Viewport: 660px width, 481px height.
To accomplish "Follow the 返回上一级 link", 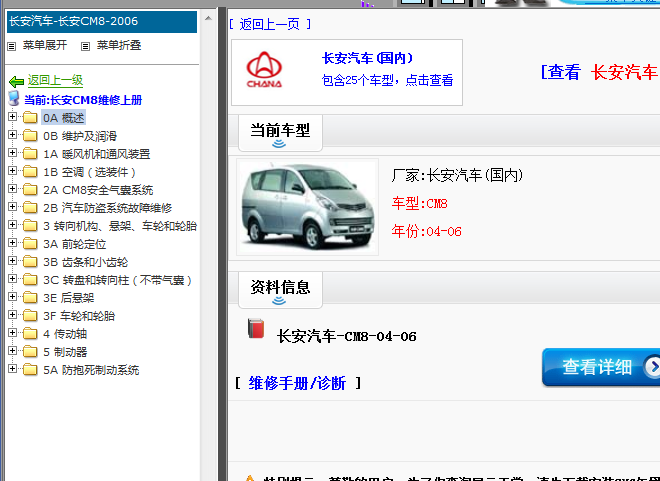I will click(55, 80).
